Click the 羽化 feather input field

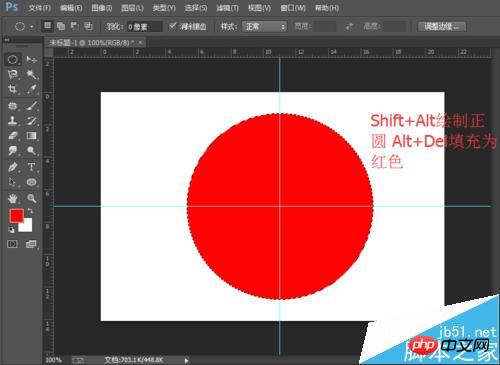145,27
